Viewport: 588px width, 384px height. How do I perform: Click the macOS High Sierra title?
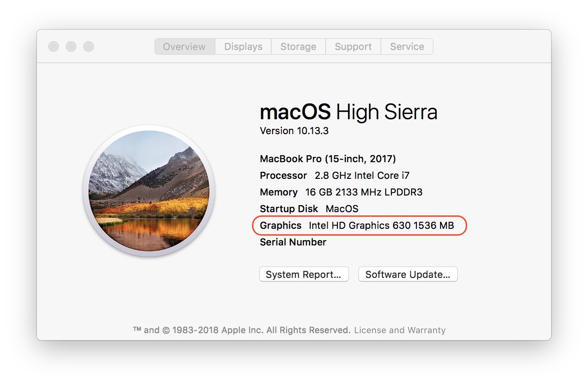pos(349,112)
